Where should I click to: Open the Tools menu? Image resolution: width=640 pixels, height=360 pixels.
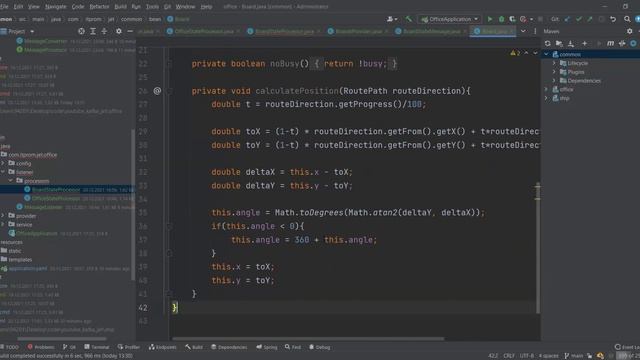click(152, 7)
